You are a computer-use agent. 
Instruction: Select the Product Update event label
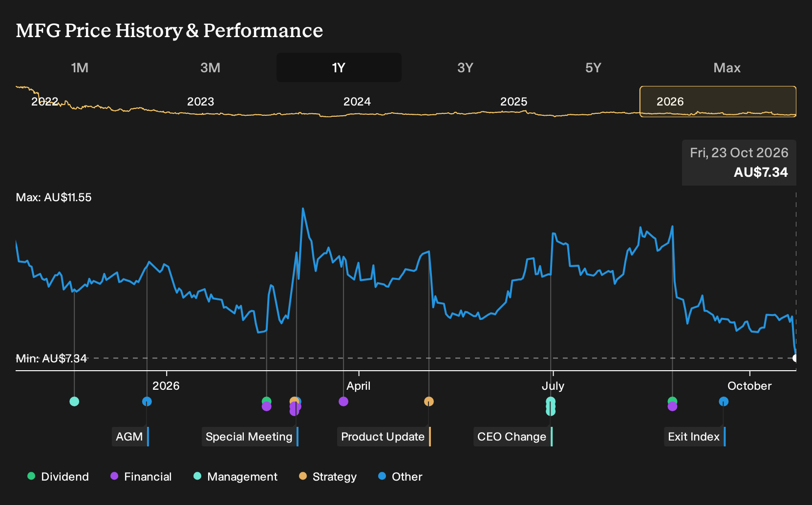click(384, 437)
